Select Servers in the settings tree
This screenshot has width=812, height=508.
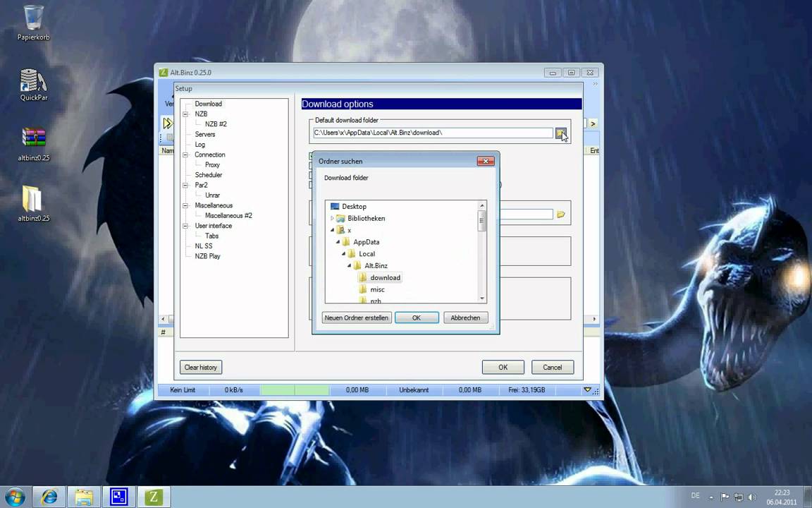[x=204, y=134]
